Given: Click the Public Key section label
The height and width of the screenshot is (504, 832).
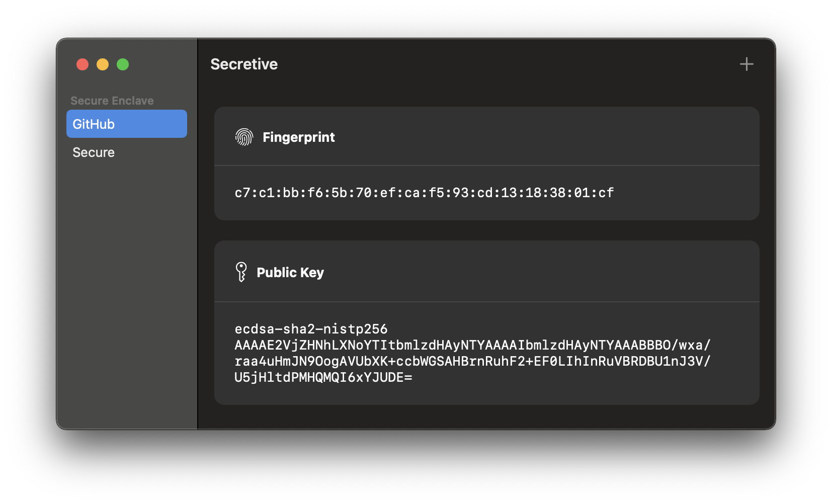Looking at the screenshot, I should 290,272.
